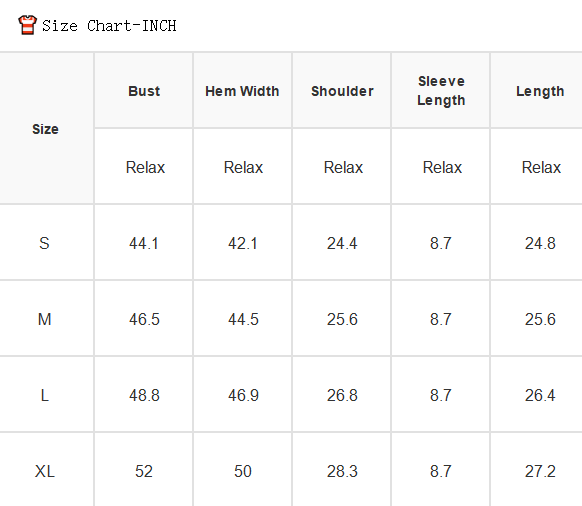Select the Length column header
The image size is (582, 506).
click(540, 91)
